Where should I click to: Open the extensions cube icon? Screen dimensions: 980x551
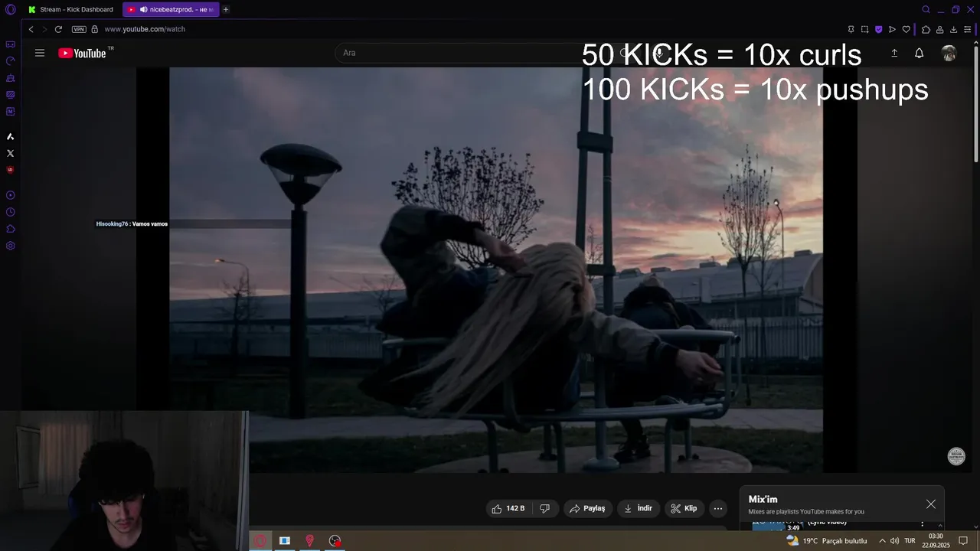click(x=926, y=29)
